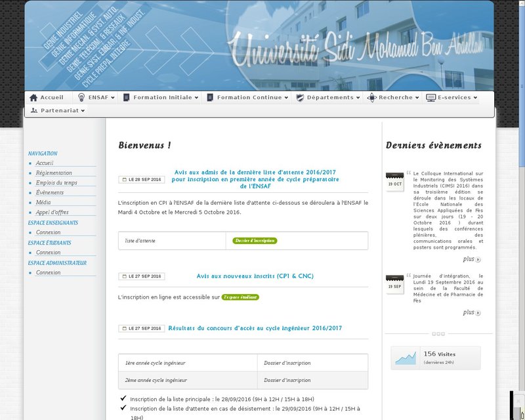Click the visits chart icon

click(x=406, y=358)
